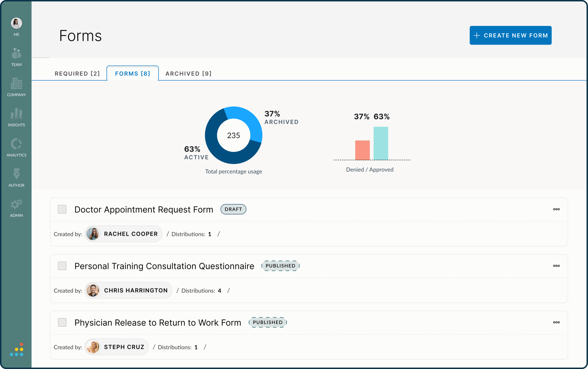Open Rachel Cooper's creator profile chip
The width and height of the screenshot is (588, 369).
coord(123,233)
